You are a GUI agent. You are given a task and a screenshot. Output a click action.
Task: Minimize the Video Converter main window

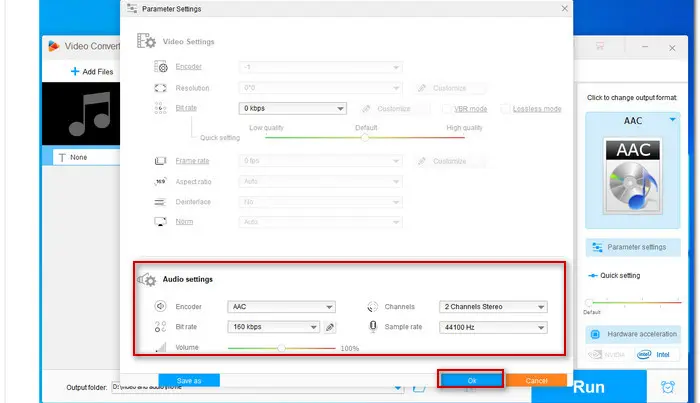pyautogui.click(x=645, y=46)
